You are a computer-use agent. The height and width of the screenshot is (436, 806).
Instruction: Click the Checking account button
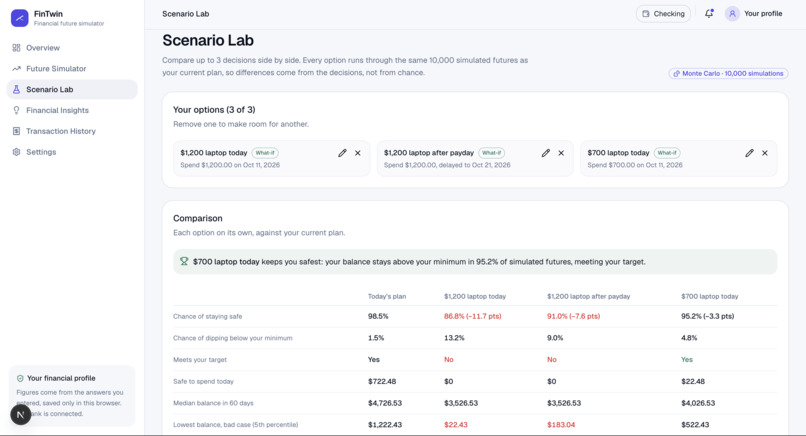point(663,14)
